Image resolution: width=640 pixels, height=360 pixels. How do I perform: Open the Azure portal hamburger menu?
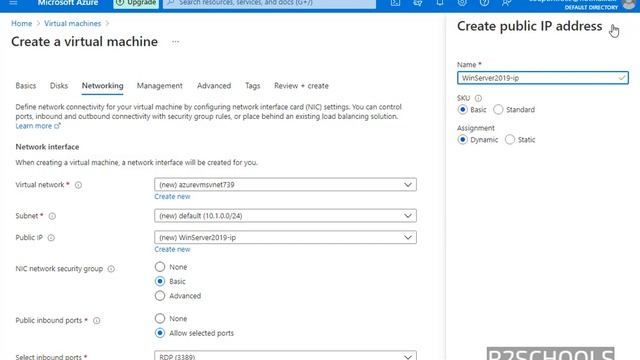coord(13,2)
